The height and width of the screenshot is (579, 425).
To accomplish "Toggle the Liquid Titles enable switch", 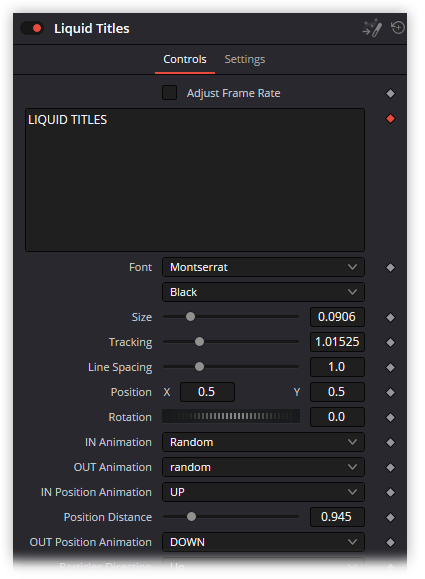I will tap(32, 28).
